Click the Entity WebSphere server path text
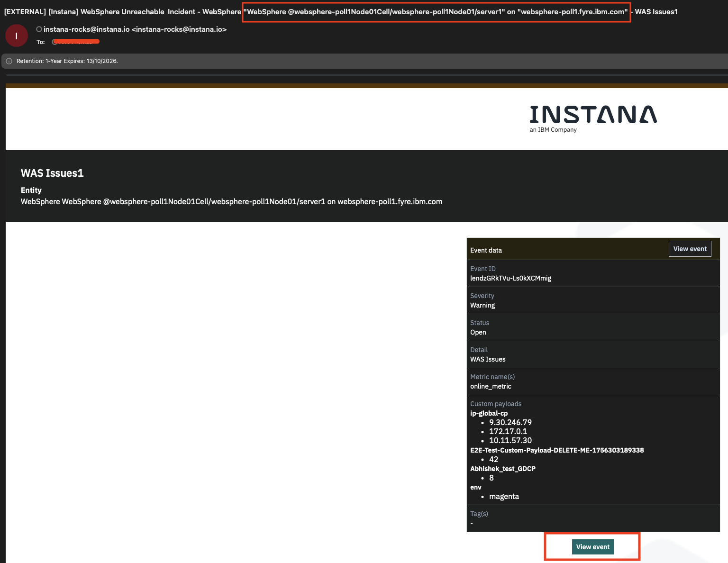 (x=231, y=202)
